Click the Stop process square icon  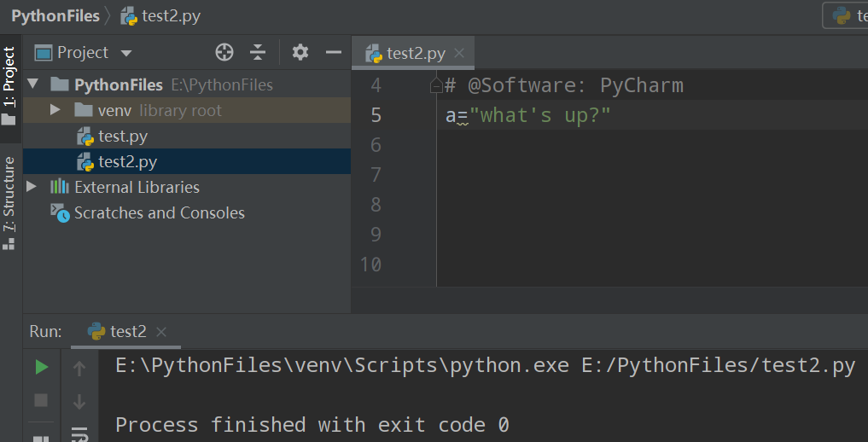point(41,400)
